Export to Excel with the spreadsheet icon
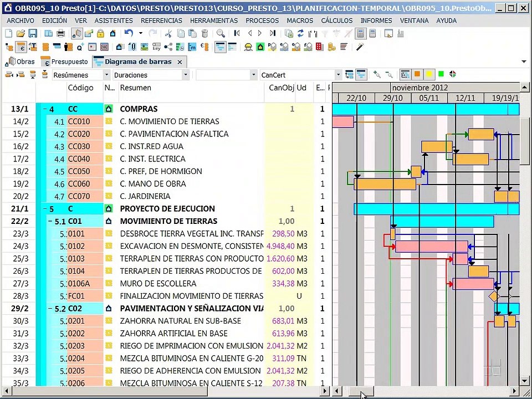532x399 pixels. 289,33
